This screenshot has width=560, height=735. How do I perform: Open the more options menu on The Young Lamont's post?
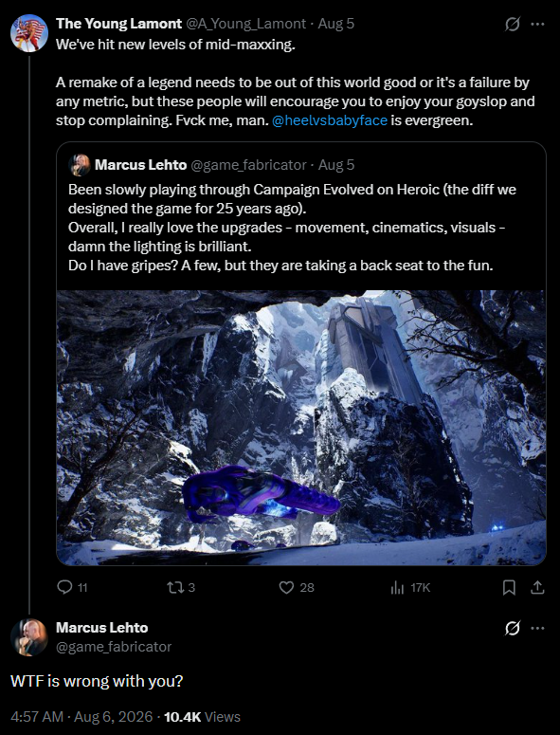537,24
